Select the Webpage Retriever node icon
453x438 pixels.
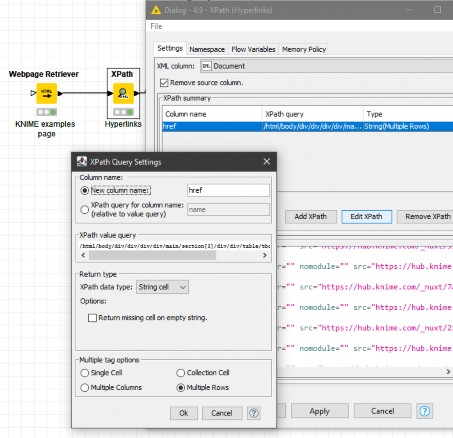(x=46, y=93)
